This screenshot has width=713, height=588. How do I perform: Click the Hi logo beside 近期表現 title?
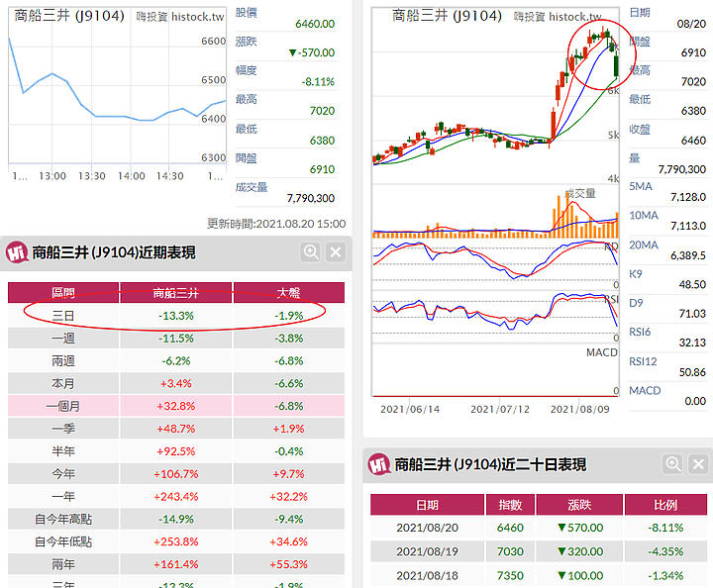[17, 252]
